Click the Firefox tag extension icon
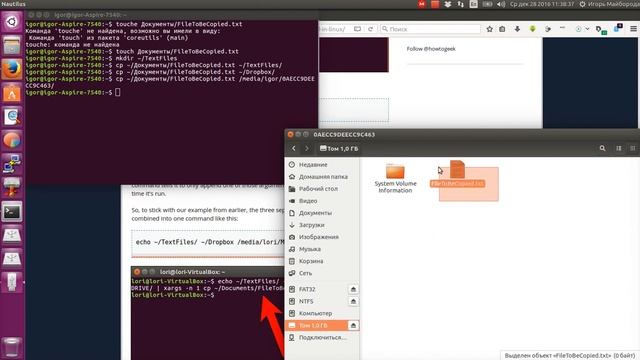Image resolution: width=640 pixels, height=360 pixels. tap(600, 29)
